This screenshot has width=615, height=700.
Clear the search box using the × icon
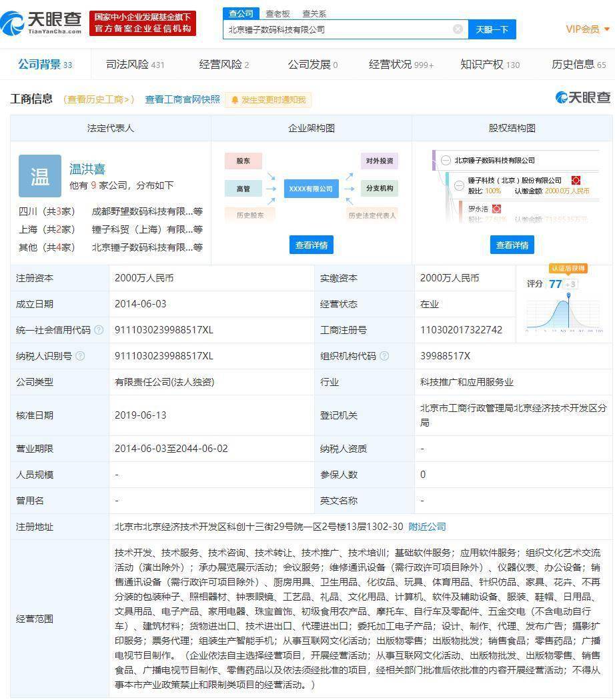tap(458, 29)
